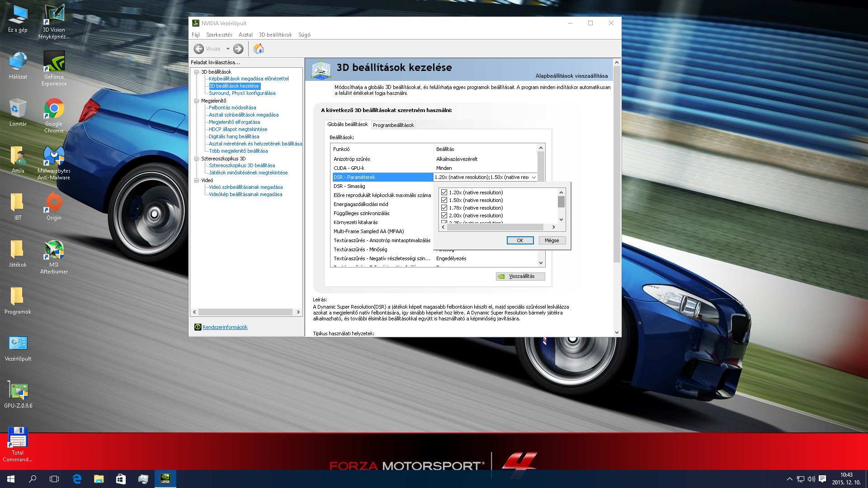Open the Action Center notification icon
The height and width of the screenshot is (488, 868).
pos(822,479)
